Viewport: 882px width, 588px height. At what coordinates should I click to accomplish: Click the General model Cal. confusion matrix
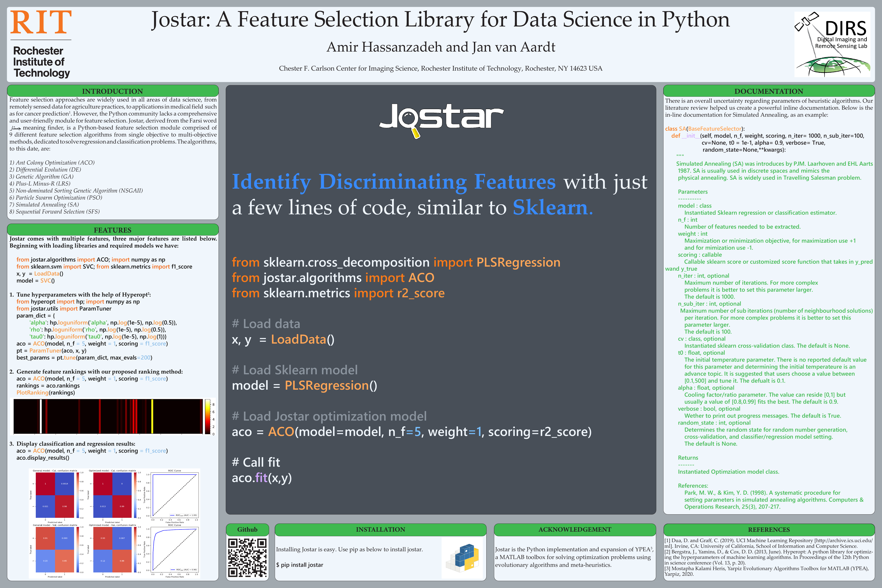coord(55,495)
